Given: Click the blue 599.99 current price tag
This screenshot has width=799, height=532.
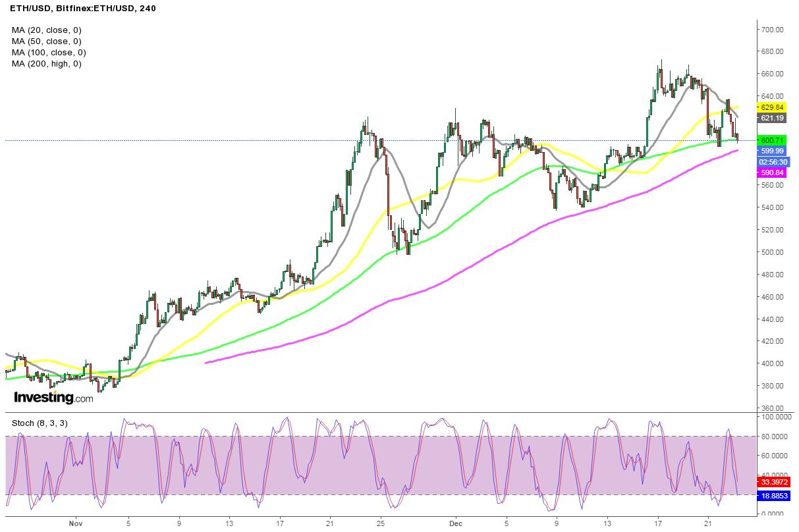Looking at the screenshot, I should coord(772,151).
